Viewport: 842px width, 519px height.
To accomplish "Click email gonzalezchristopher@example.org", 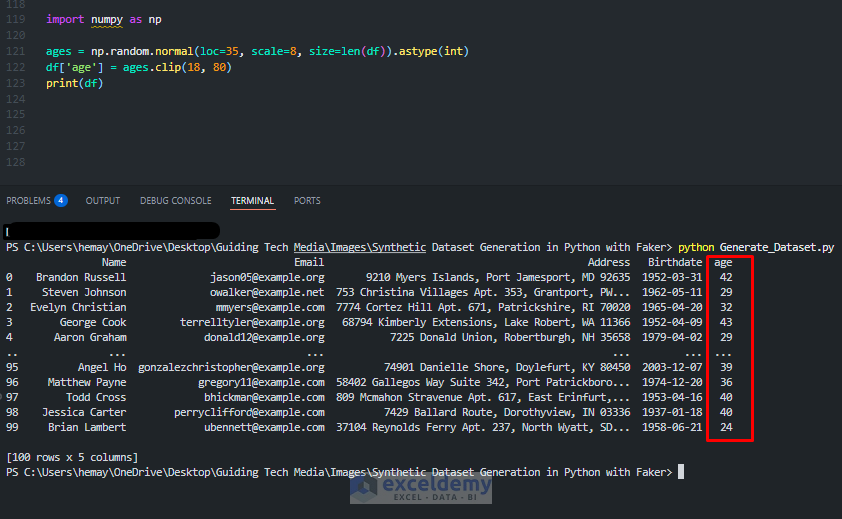I will coord(231,367).
